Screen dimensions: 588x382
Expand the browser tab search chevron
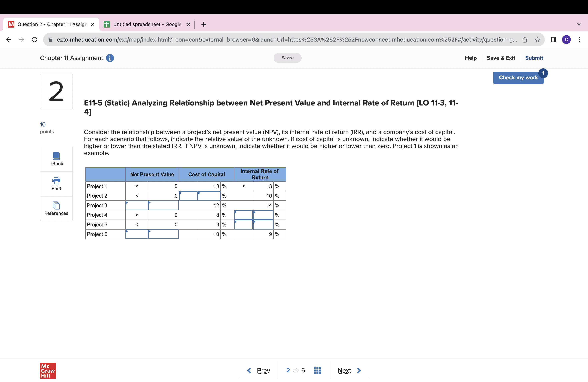pyautogui.click(x=579, y=24)
